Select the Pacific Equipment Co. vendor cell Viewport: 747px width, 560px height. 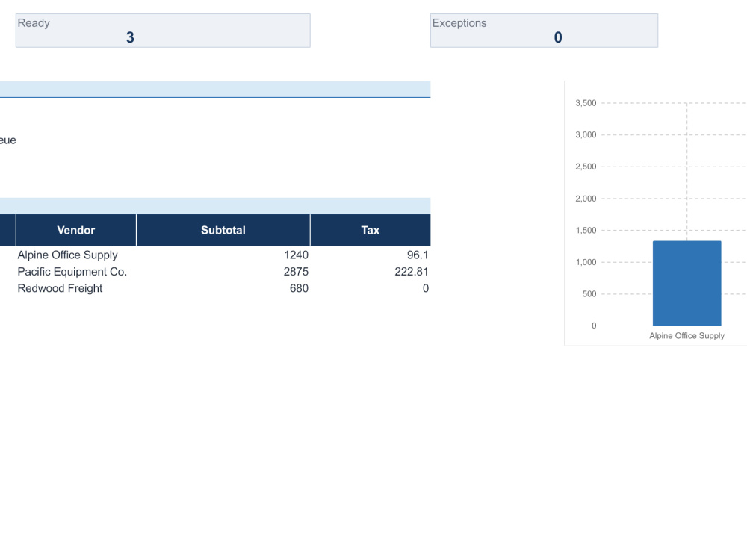[x=76, y=272]
